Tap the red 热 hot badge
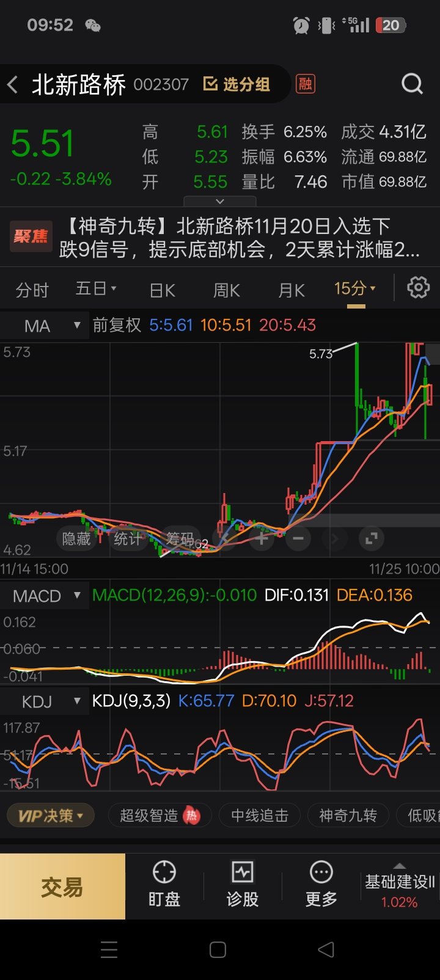The width and height of the screenshot is (440, 980). (192, 815)
